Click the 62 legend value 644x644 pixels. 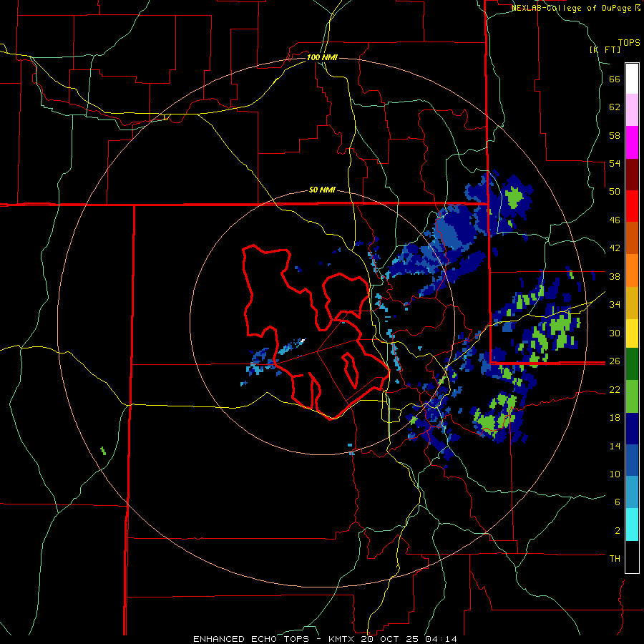tap(615, 107)
